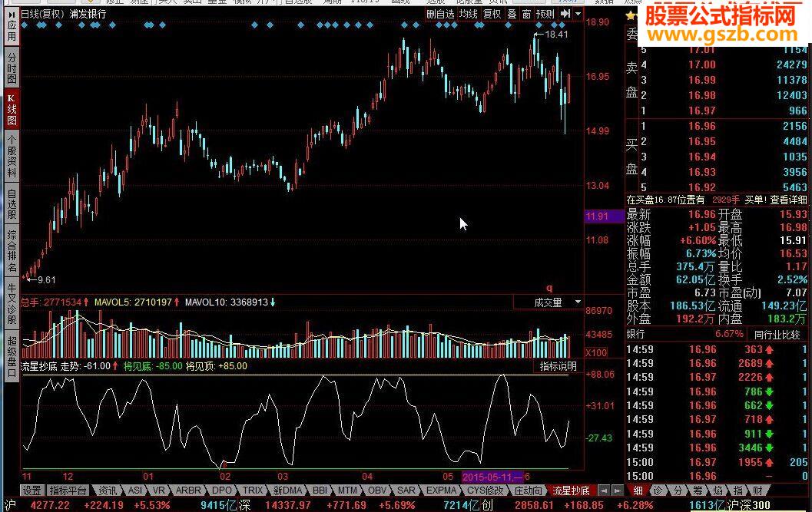Click the Shenzhen index value 14337.97
This screenshot has height=512, width=812.
point(288,505)
